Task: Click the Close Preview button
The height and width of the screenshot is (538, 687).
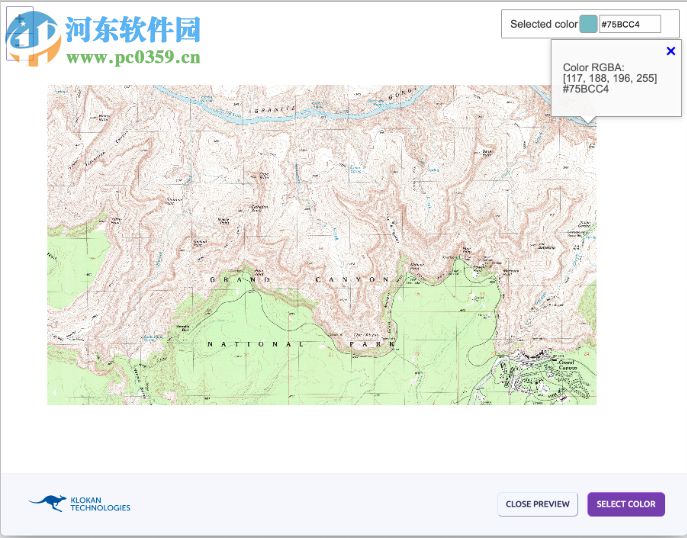Action: pyautogui.click(x=538, y=504)
